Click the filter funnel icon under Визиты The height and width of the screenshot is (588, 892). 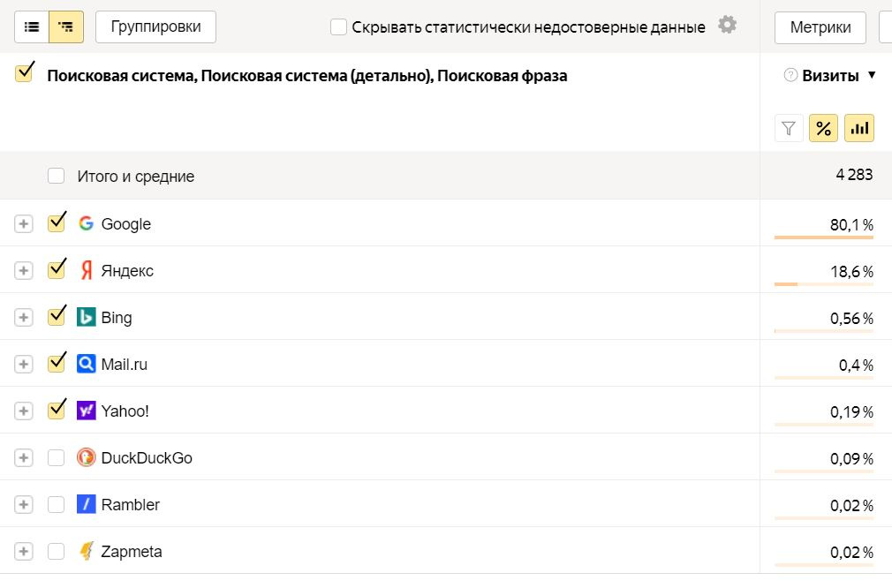[x=789, y=129]
